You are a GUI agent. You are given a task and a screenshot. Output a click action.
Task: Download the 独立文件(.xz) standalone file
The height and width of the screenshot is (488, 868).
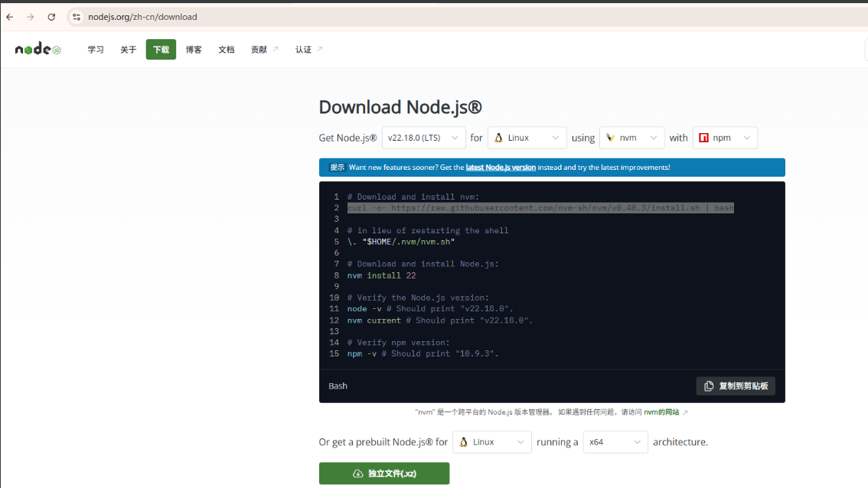[x=384, y=473]
